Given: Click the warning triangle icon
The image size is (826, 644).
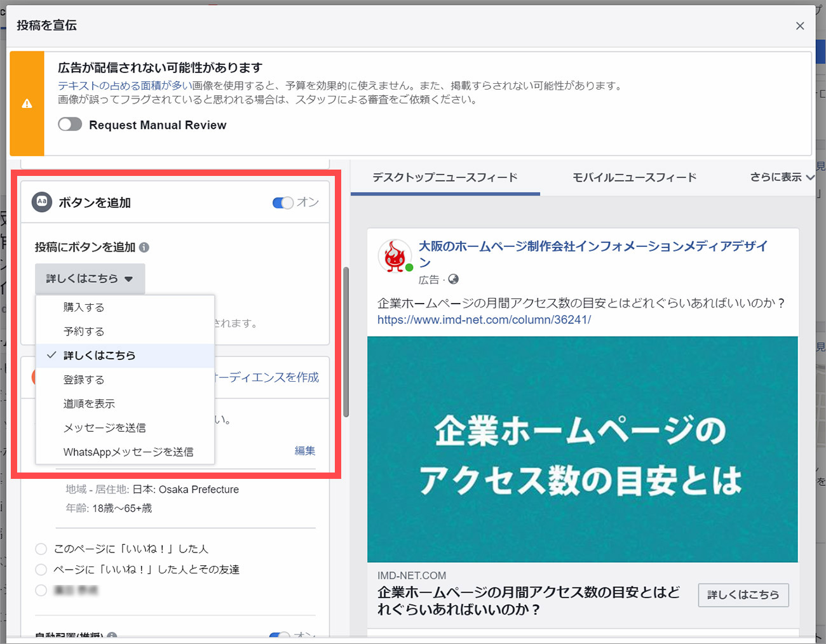Looking at the screenshot, I should pyautogui.click(x=27, y=104).
